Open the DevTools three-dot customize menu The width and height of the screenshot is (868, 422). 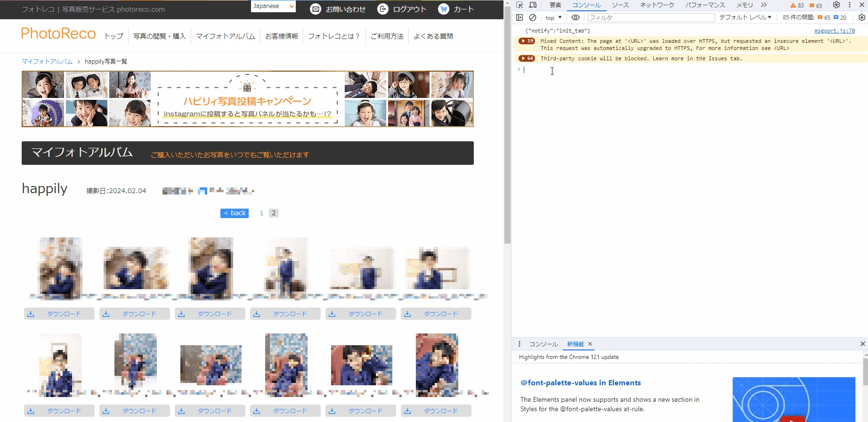tap(850, 5)
